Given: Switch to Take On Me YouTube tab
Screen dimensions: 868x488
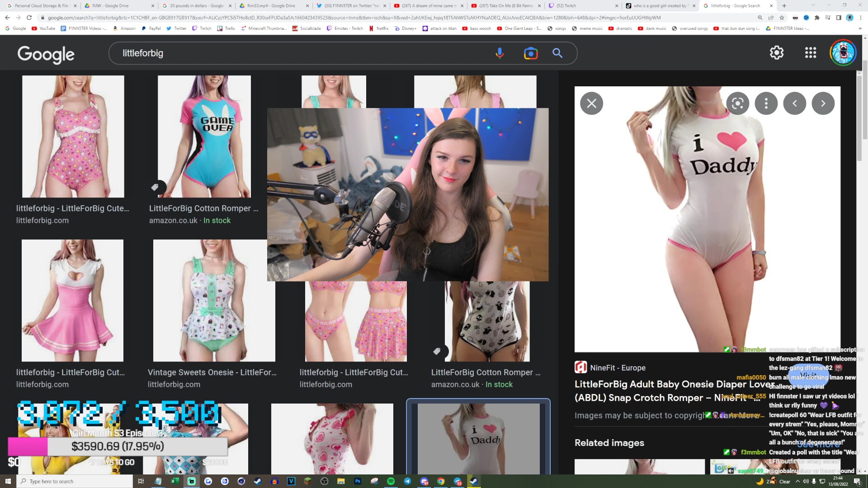Looking at the screenshot, I should [x=506, y=6].
